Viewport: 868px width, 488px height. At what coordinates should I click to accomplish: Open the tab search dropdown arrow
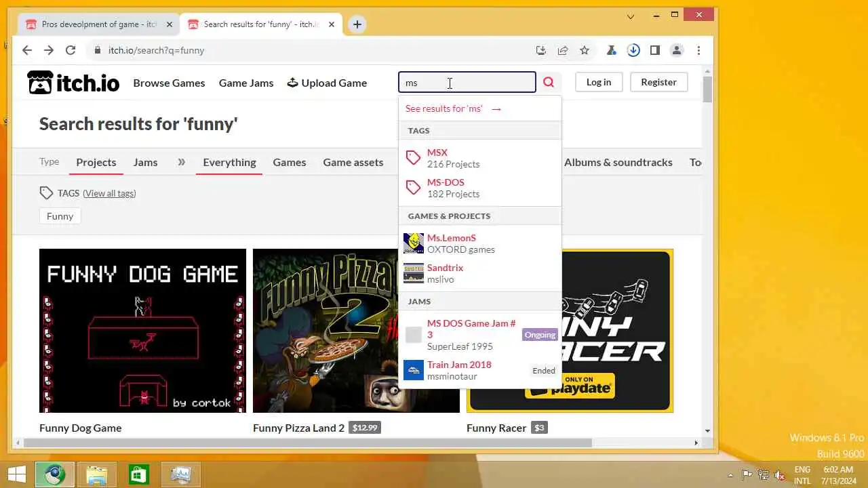pos(631,16)
